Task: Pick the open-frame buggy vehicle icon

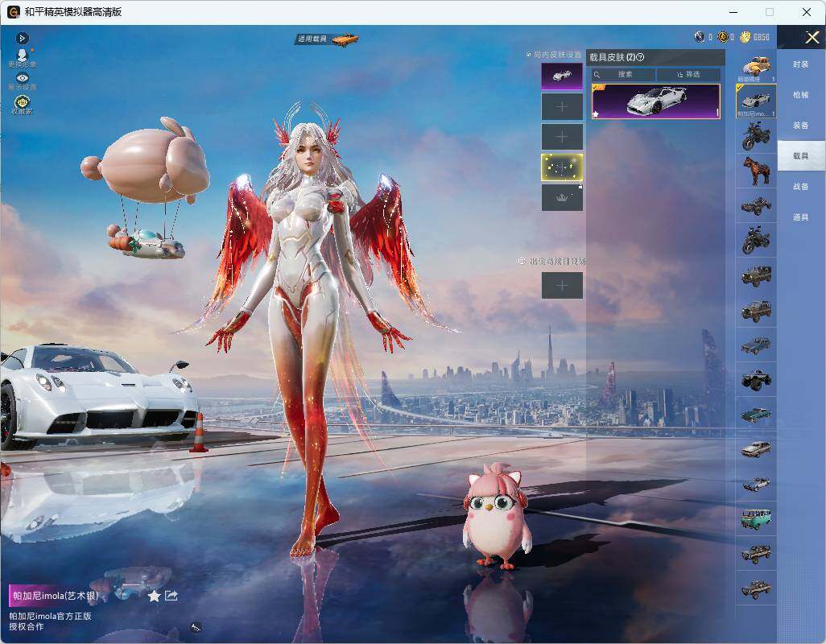Action: click(757, 205)
